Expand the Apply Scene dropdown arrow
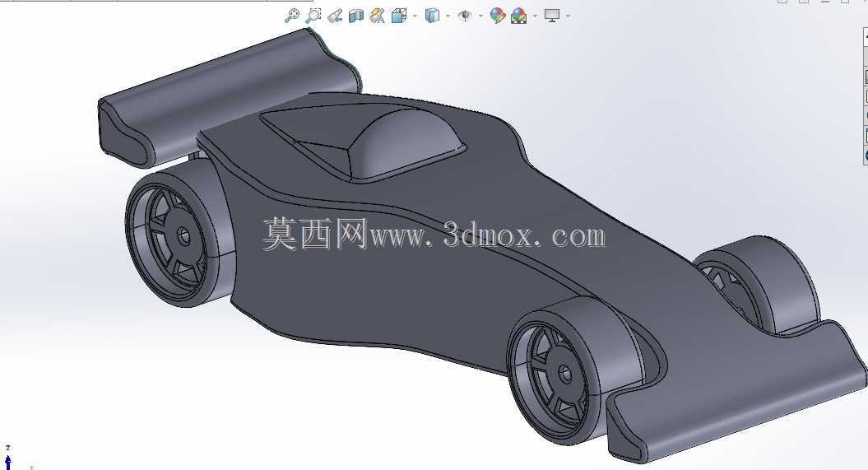This screenshot has width=868, height=470. (535, 16)
